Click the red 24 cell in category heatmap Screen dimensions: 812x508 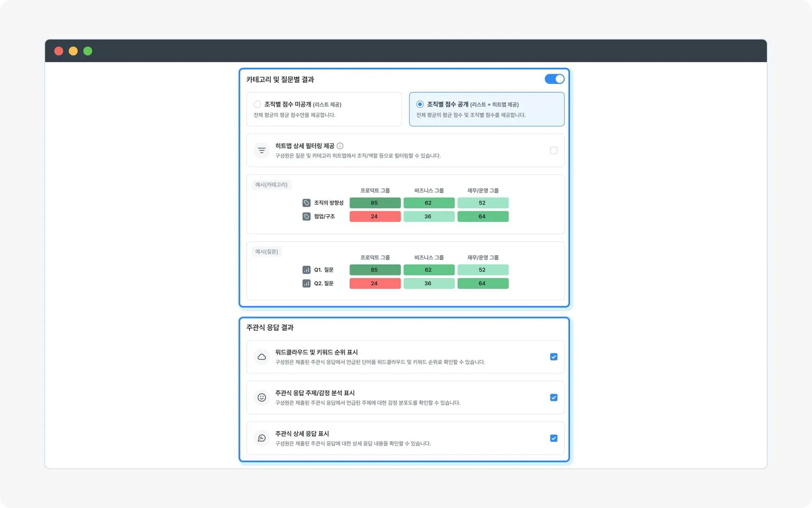(x=375, y=216)
